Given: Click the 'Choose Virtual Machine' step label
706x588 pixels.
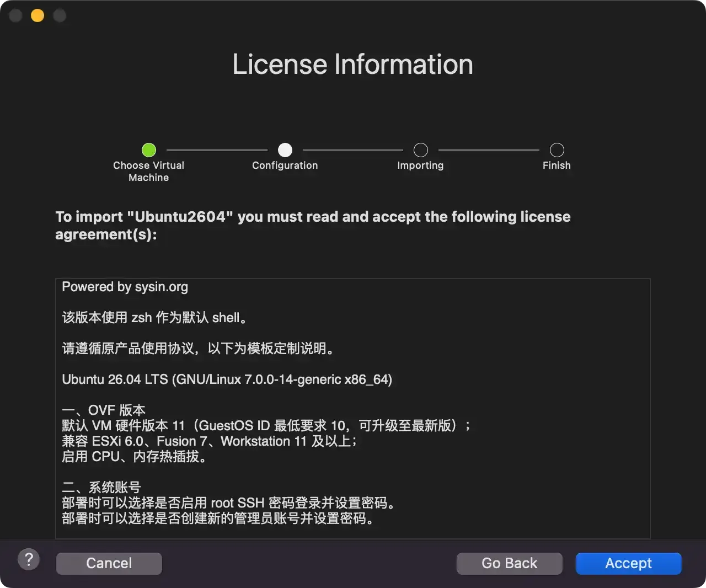Looking at the screenshot, I should coord(149,172).
